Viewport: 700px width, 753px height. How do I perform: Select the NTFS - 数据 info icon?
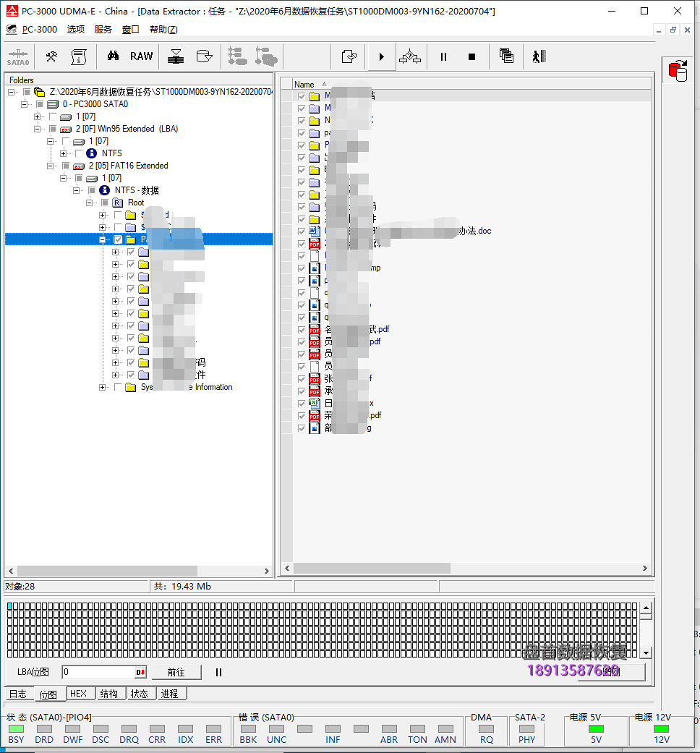tap(104, 190)
